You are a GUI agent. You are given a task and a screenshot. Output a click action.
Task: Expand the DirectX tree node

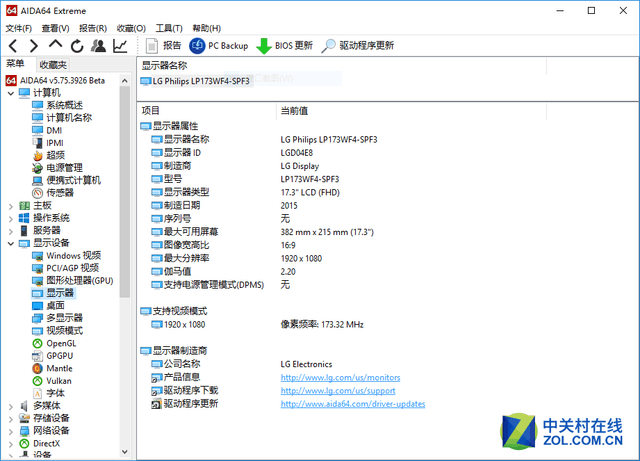11,444
